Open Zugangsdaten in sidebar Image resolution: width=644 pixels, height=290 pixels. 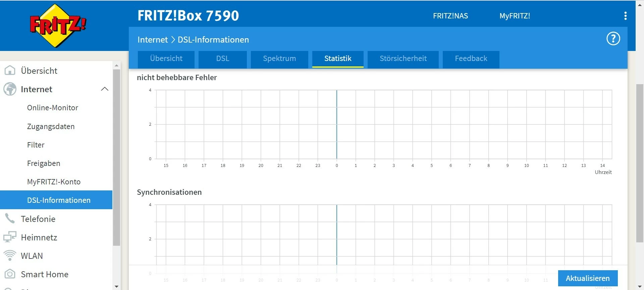pyautogui.click(x=51, y=126)
